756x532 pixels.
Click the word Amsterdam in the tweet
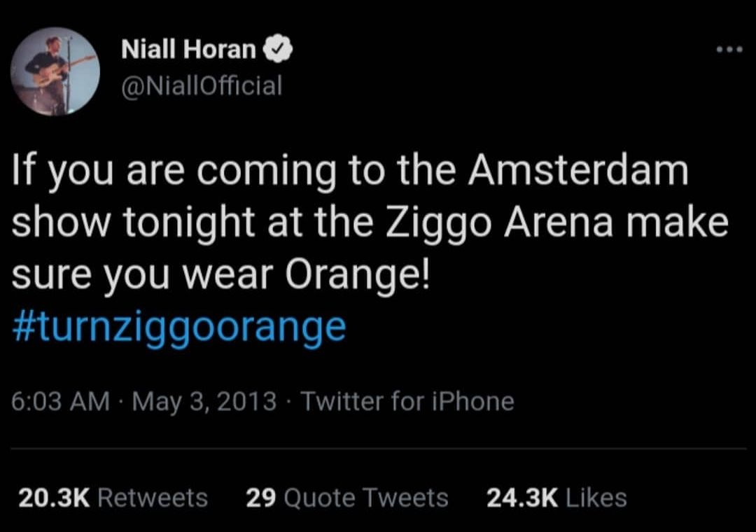coord(579,170)
